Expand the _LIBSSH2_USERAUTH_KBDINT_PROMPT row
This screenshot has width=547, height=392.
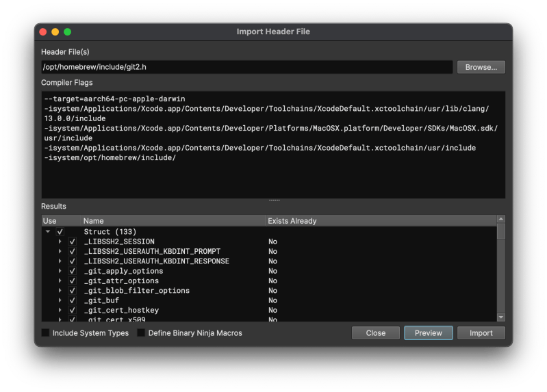(x=60, y=251)
